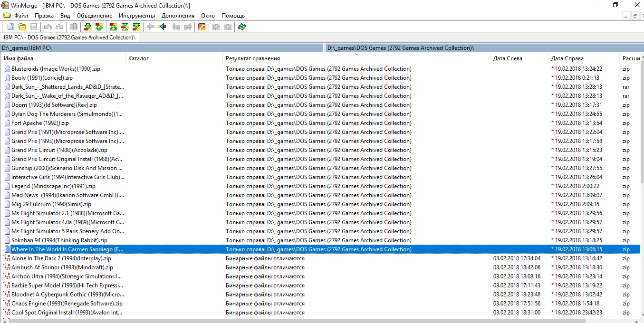Open the Объединение menu

[x=94, y=16]
